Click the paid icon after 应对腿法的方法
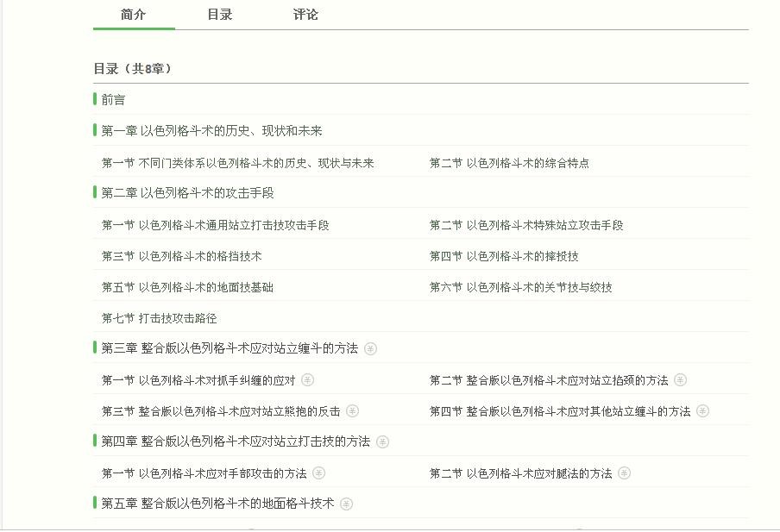Viewport: 780px width, 532px height. tap(624, 473)
